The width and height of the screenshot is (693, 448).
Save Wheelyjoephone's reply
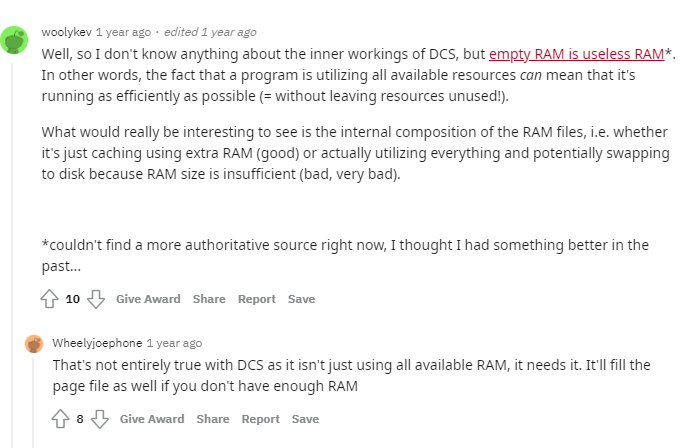pos(305,419)
